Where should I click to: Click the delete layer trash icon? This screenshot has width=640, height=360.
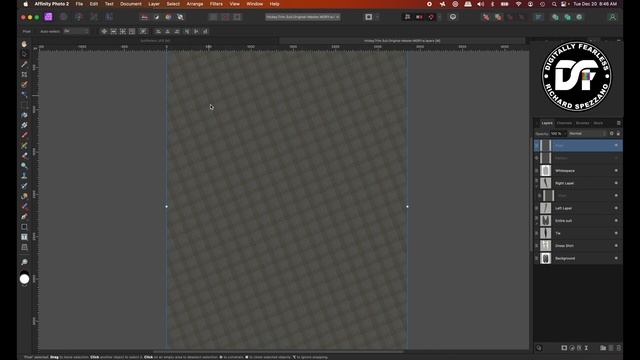pyautogui.click(x=619, y=348)
